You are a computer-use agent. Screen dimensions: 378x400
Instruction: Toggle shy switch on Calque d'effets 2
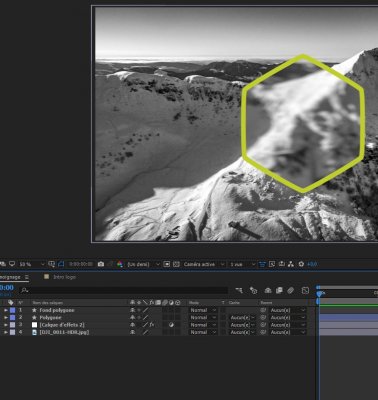pyautogui.click(x=133, y=325)
